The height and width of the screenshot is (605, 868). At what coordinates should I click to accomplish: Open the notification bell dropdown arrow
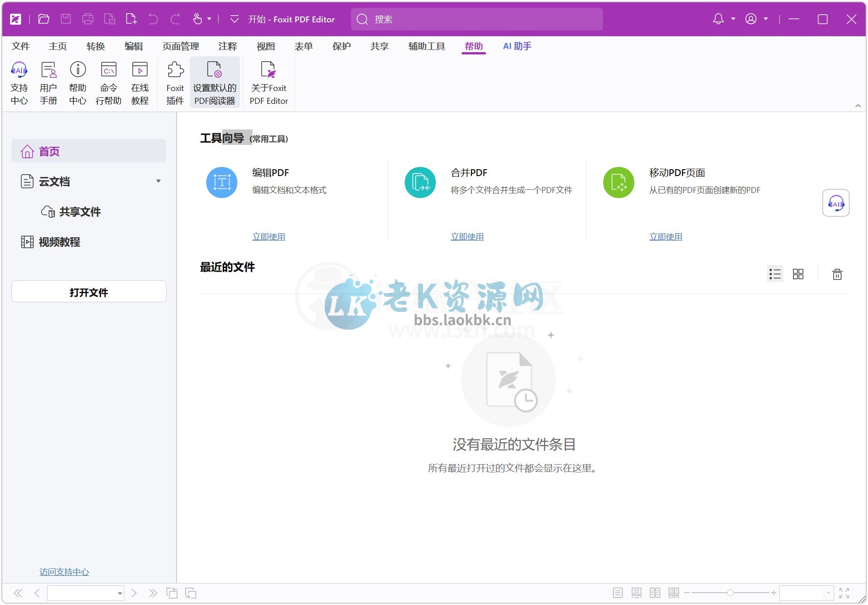tap(733, 19)
